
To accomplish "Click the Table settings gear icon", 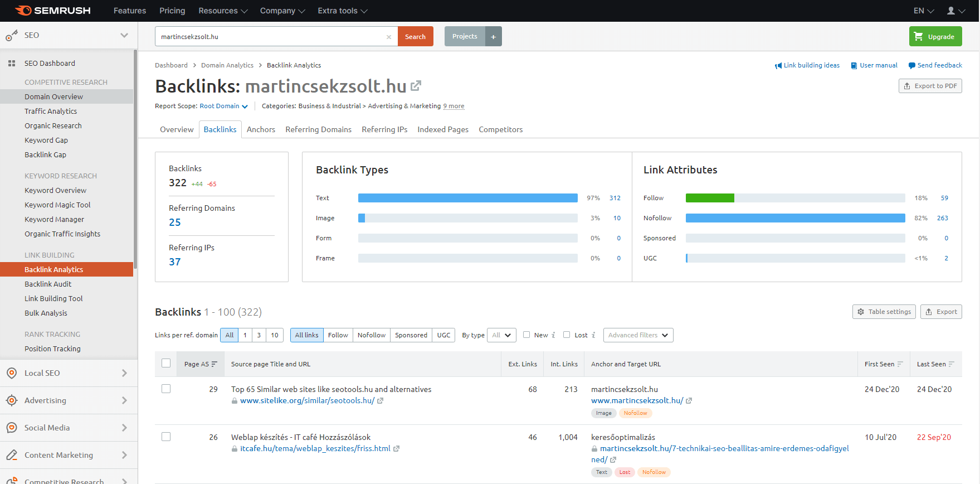I will pos(861,312).
